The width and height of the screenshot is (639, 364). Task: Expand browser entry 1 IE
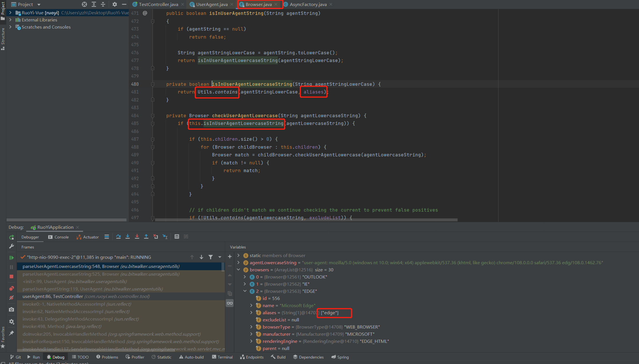(x=245, y=284)
